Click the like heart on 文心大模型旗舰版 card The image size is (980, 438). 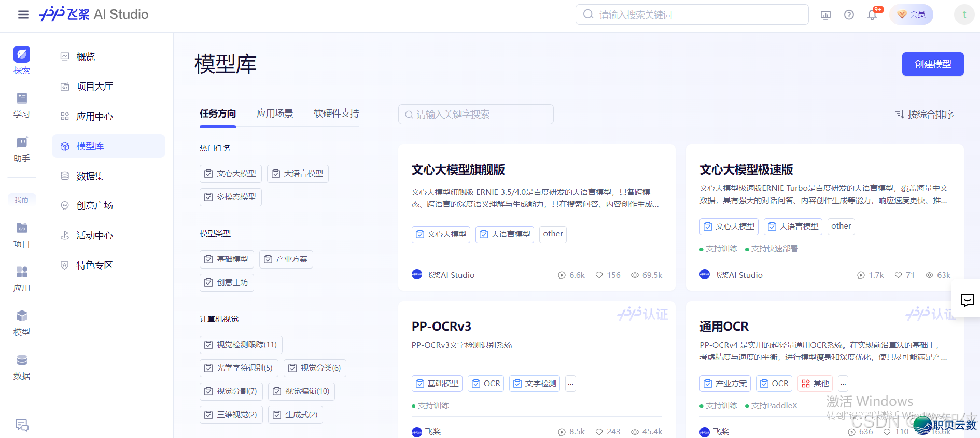pos(599,275)
